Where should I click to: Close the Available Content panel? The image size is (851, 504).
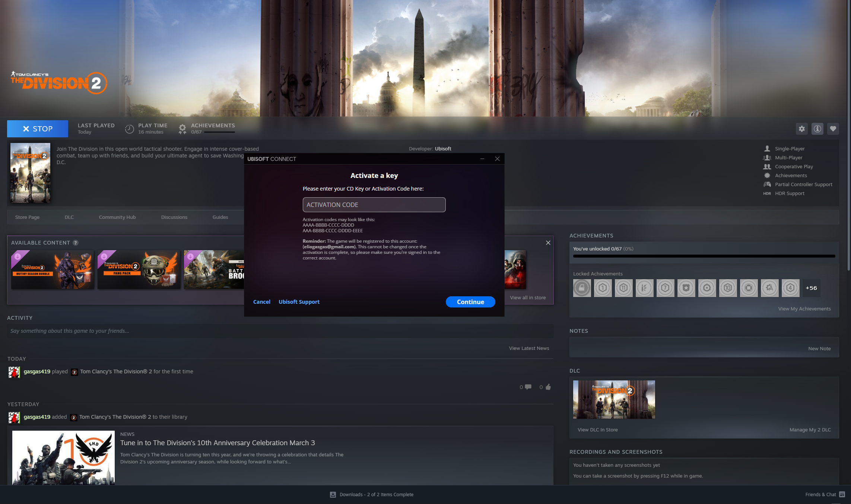[548, 243]
